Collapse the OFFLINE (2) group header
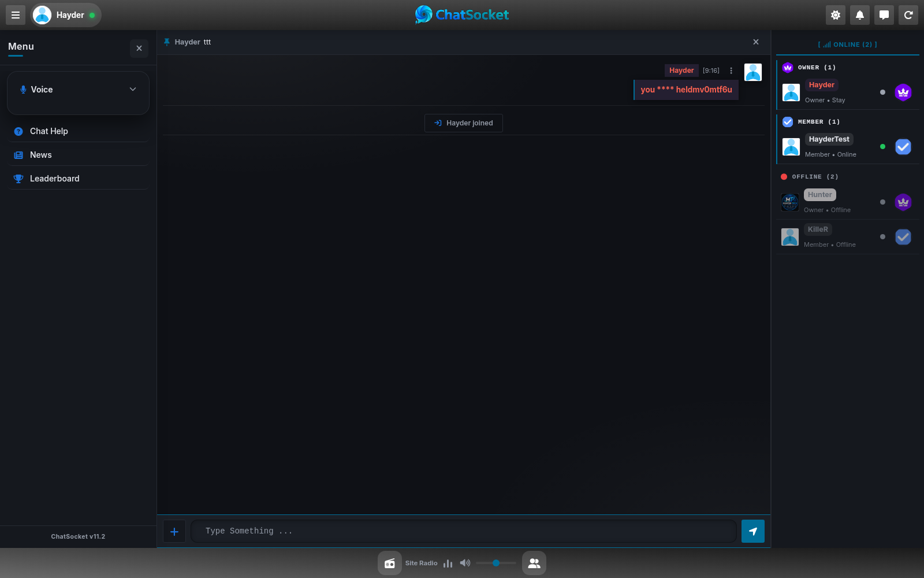 848,177
